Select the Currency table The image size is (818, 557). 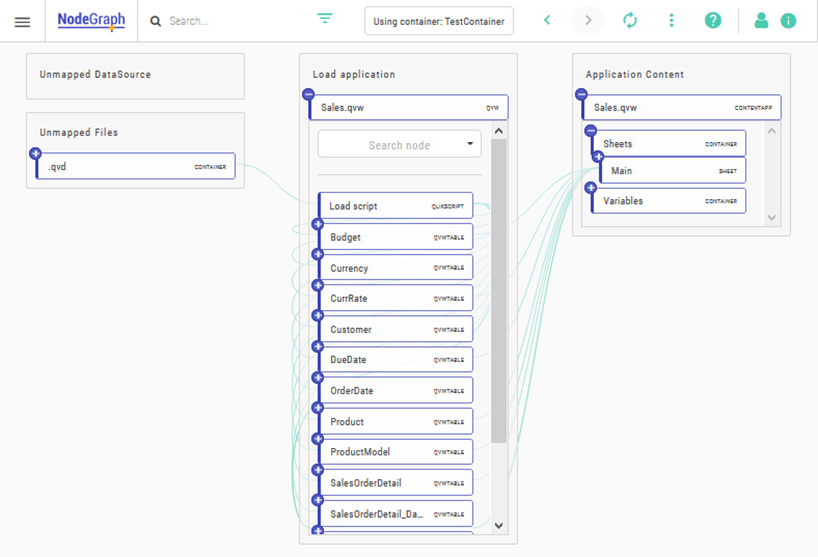click(x=396, y=268)
